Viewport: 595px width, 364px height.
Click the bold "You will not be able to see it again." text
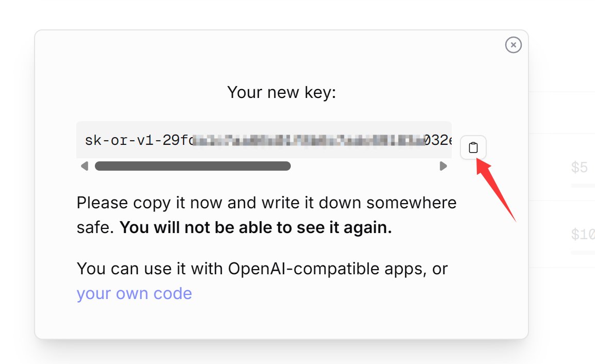tap(256, 228)
